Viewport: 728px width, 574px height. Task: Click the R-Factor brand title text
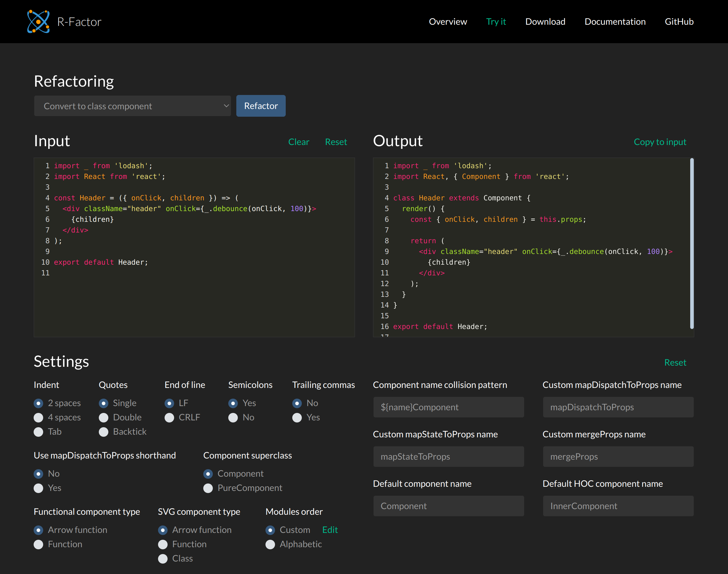pyautogui.click(x=79, y=22)
